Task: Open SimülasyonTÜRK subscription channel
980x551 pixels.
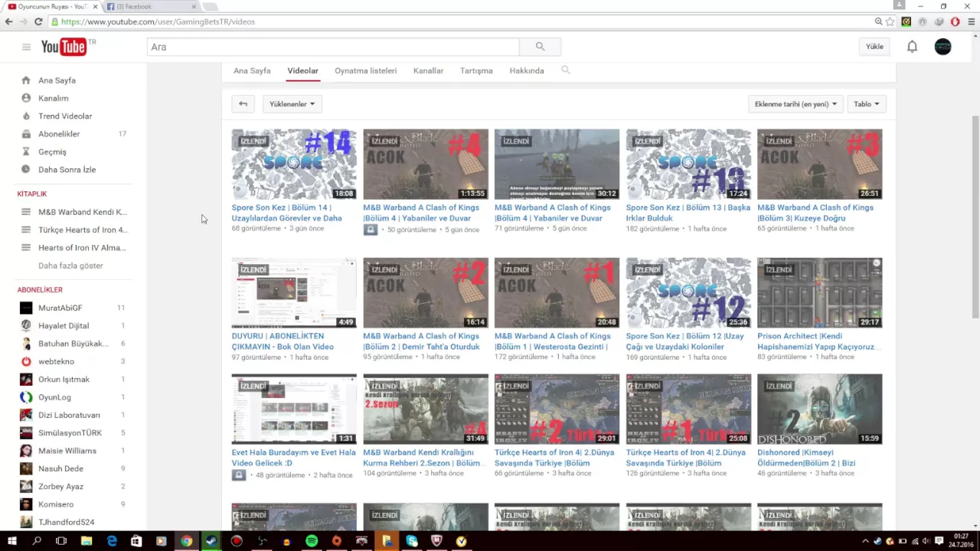Action: pos(70,433)
